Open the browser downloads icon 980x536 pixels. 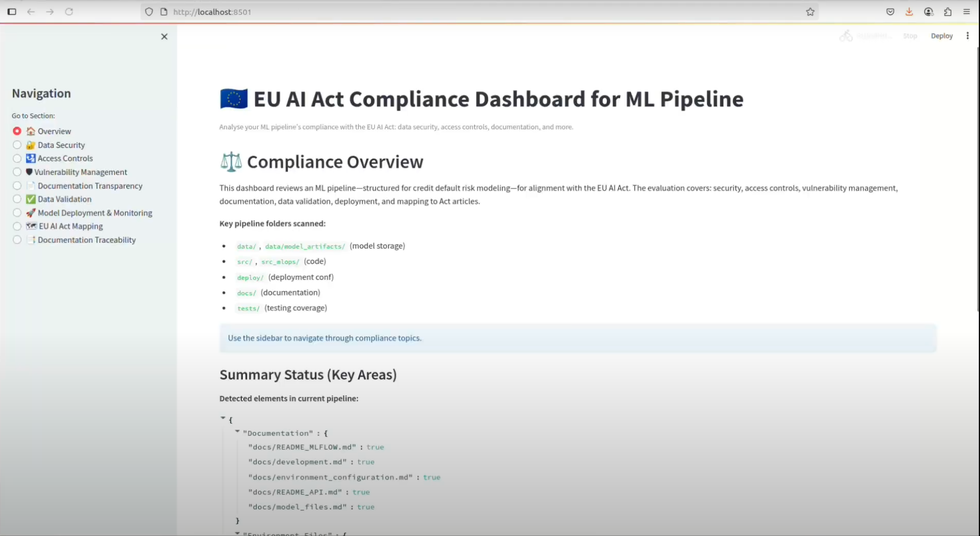[x=909, y=12]
